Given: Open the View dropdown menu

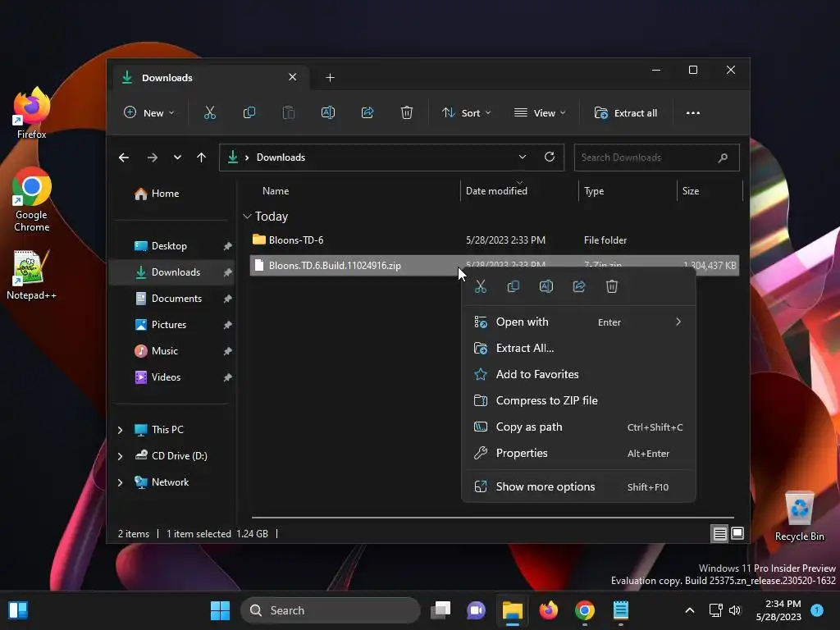Looking at the screenshot, I should [540, 113].
